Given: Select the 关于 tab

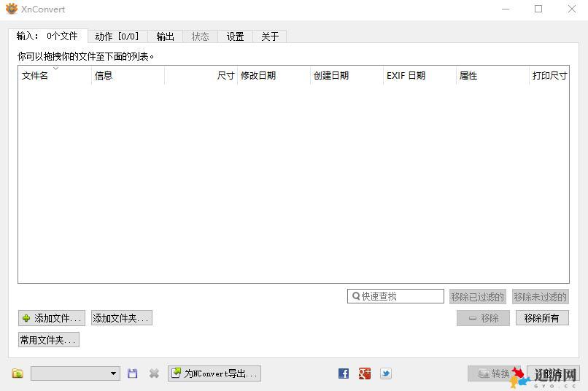Looking at the screenshot, I should (270, 36).
